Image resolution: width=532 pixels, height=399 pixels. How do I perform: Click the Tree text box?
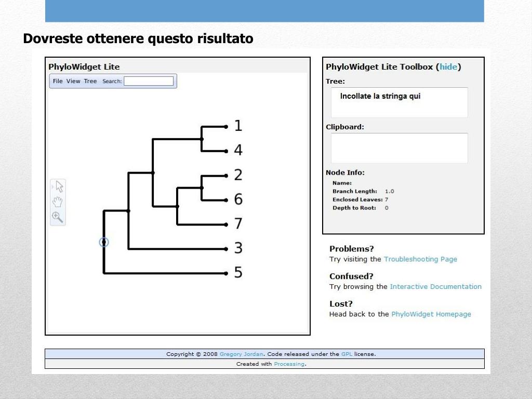click(400, 102)
